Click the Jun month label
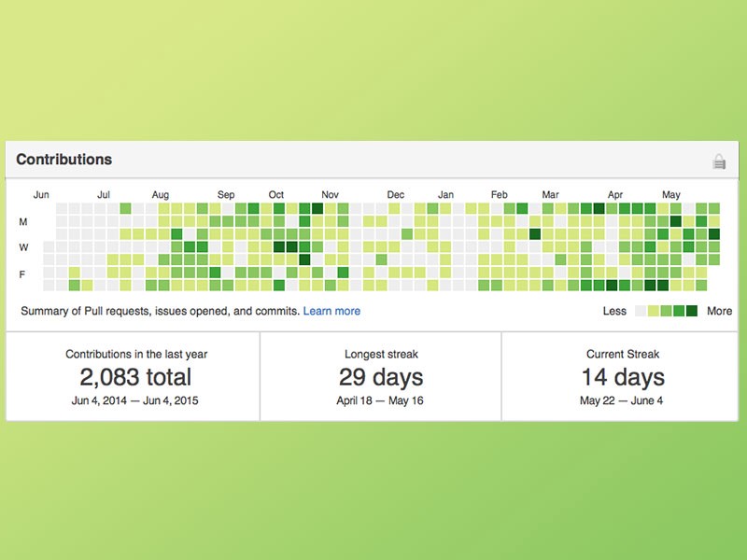Screen dimensions: 747x560 pyautogui.click(x=41, y=195)
